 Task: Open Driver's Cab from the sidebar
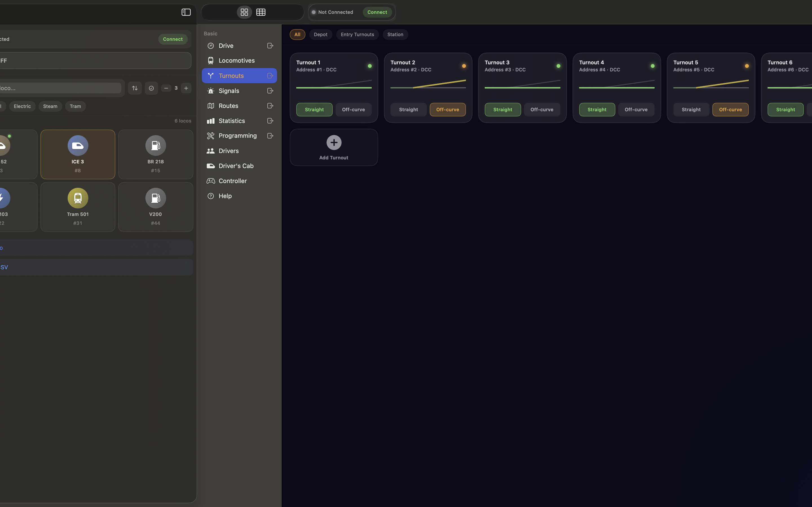point(236,166)
